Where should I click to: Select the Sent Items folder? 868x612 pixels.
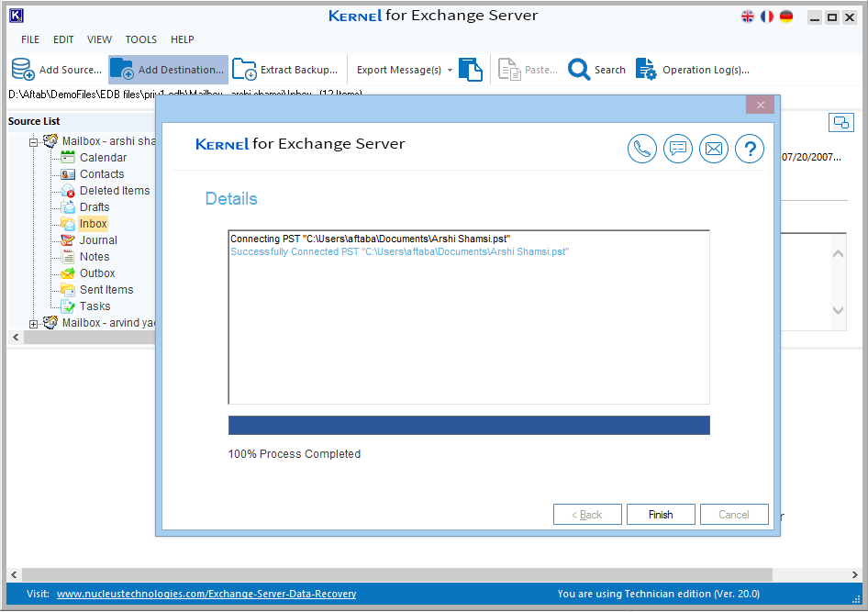[x=106, y=290]
